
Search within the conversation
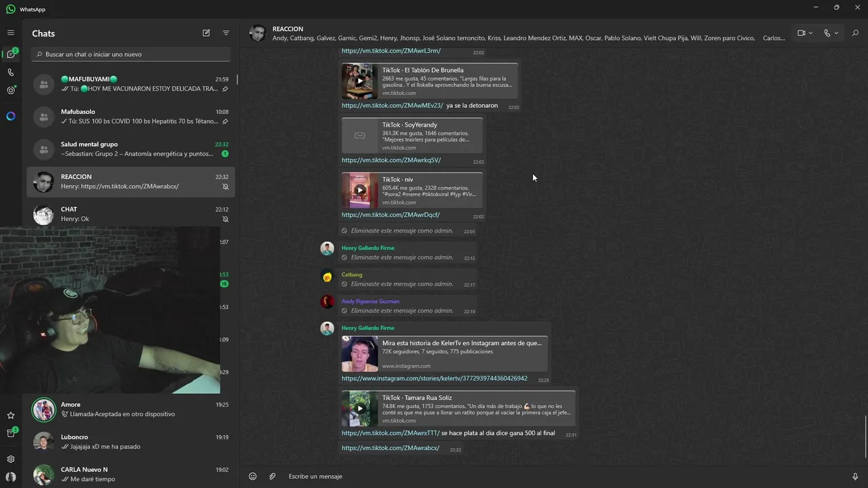[x=855, y=33]
